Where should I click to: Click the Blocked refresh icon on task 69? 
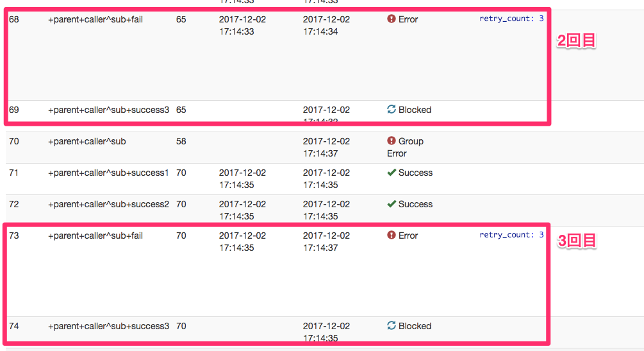pyautogui.click(x=392, y=110)
